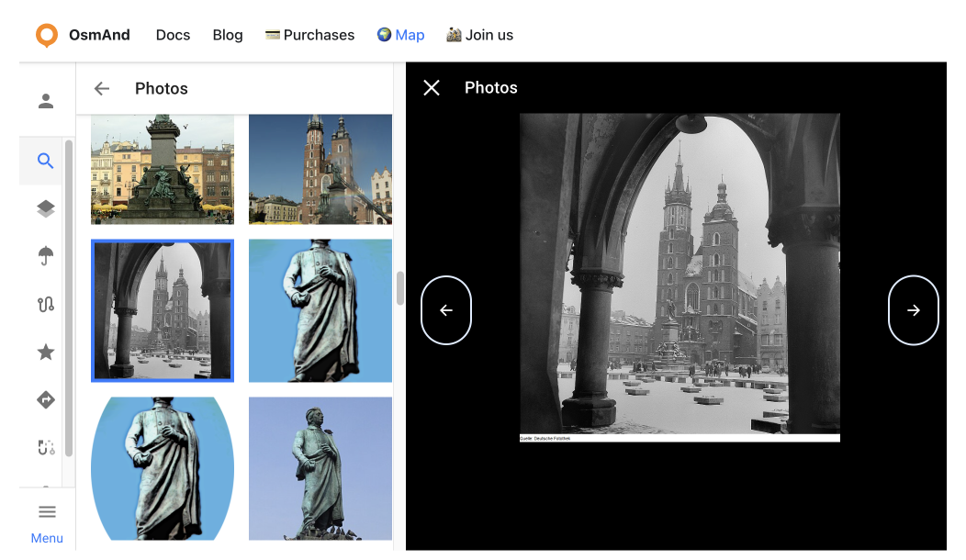
Task: Open the user account profile icon
Action: 46,101
